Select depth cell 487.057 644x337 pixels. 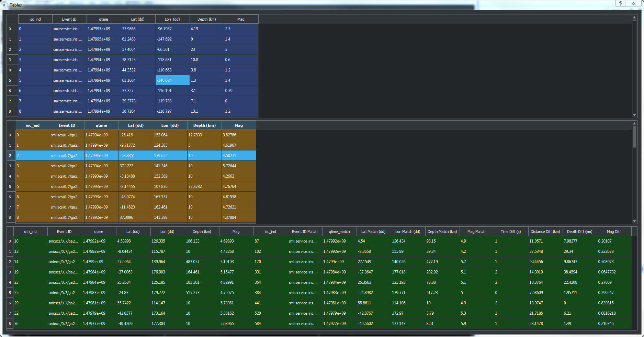click(202, 262)
